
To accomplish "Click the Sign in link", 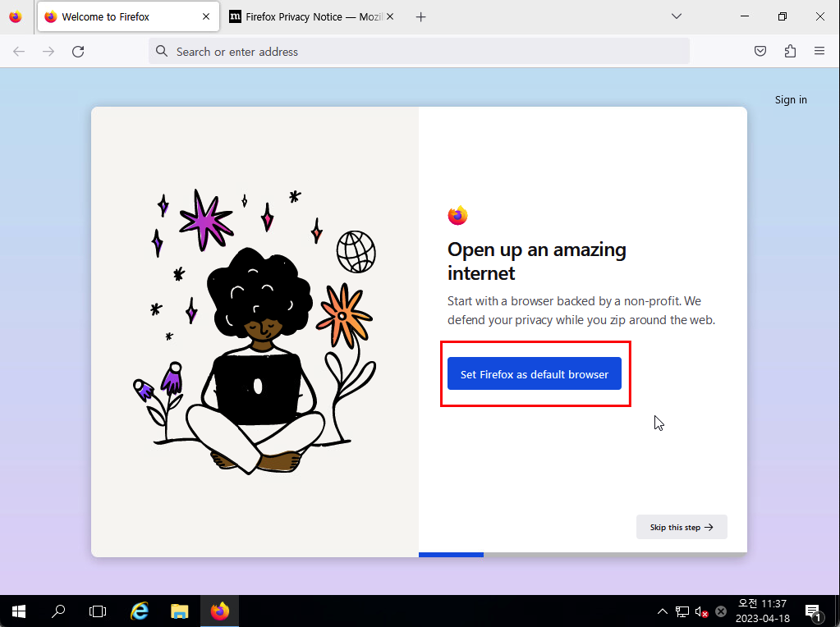I will [791, 99].
